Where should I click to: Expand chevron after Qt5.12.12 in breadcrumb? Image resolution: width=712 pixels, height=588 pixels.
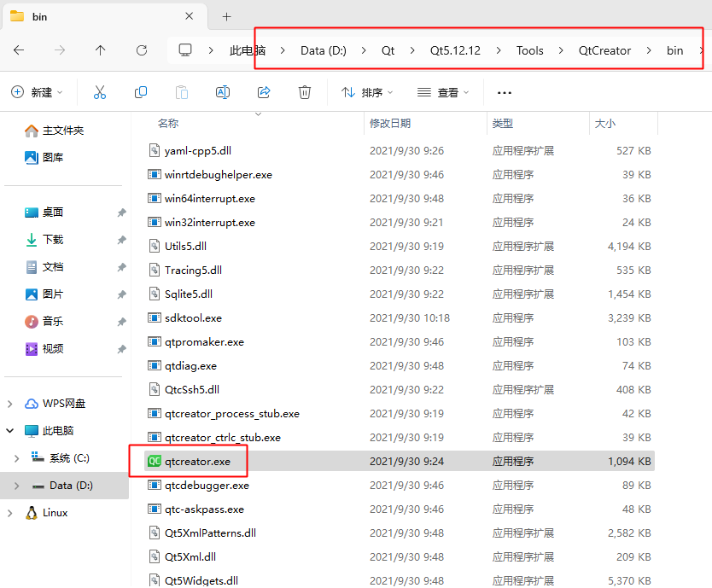tap(499, 50)
